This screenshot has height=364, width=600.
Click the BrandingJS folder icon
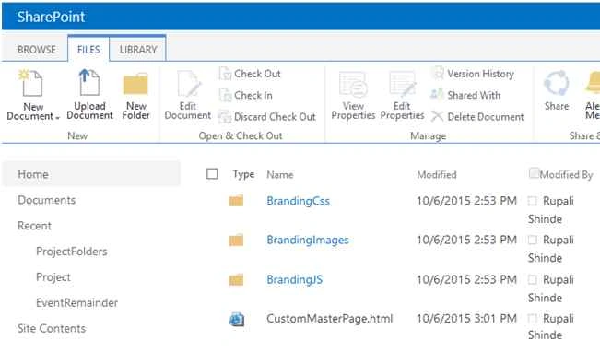point(236,280)
